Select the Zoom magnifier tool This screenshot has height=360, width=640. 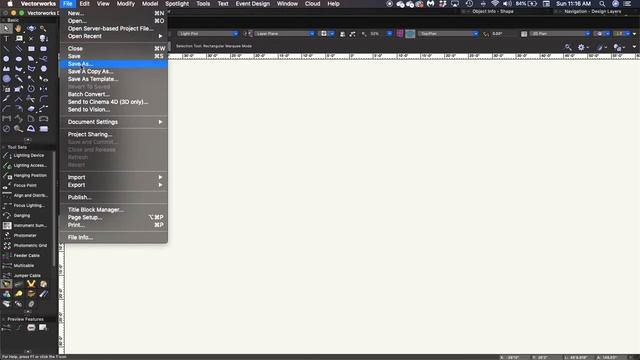click(43, 29)
